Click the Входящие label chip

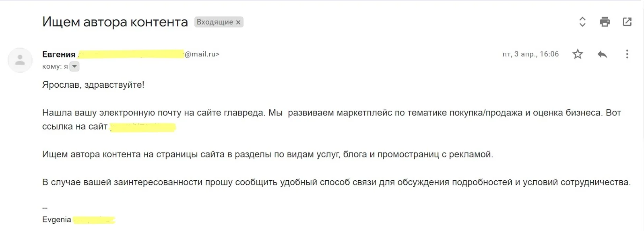point(215,22)
